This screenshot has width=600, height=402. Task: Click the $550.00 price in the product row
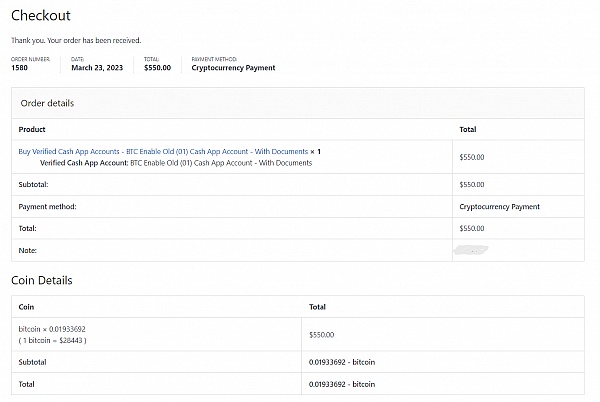point(472,157)
